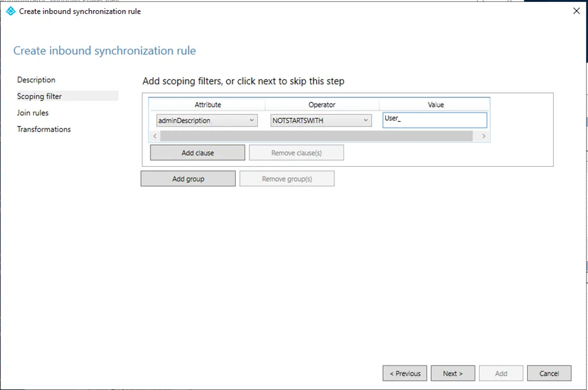
Task: Click the left scroll arrow under the clause
Action: click(155, 136)
